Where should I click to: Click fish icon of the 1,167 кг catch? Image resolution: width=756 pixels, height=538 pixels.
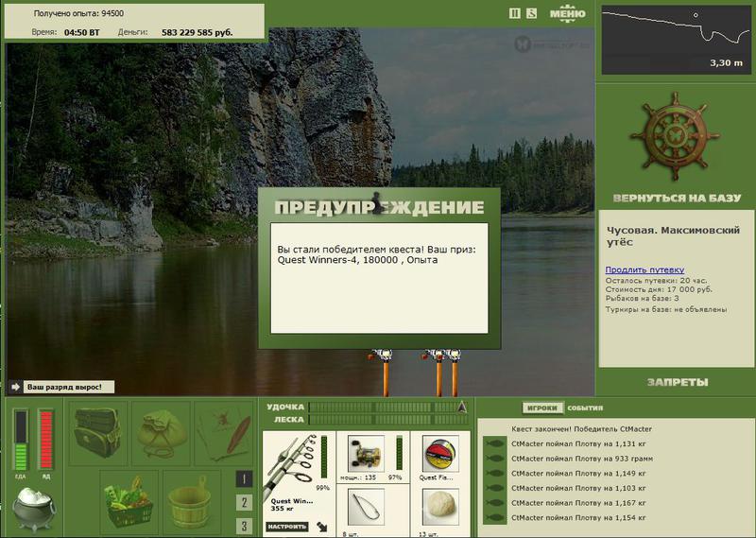pos(494,503)
